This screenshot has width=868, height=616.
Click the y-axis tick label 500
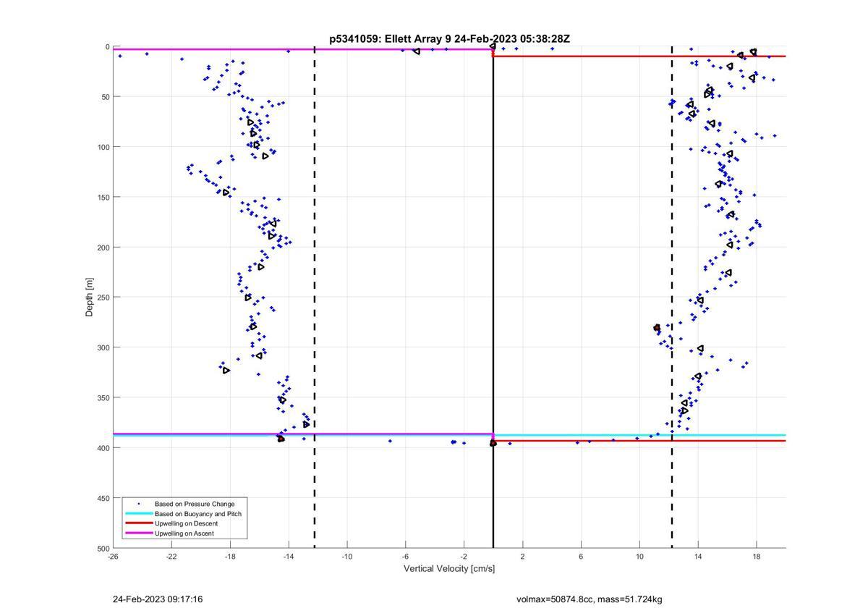pyautogui.click(x=103, y=548)
